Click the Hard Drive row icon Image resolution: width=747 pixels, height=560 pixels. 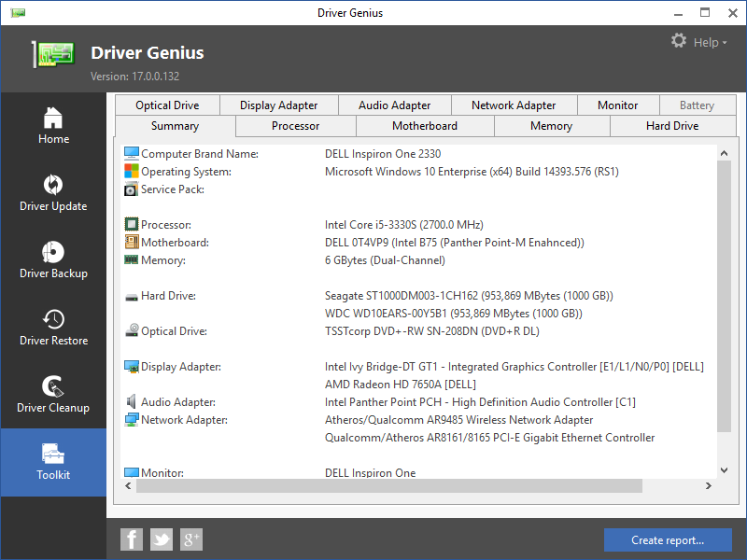(131, 297)
